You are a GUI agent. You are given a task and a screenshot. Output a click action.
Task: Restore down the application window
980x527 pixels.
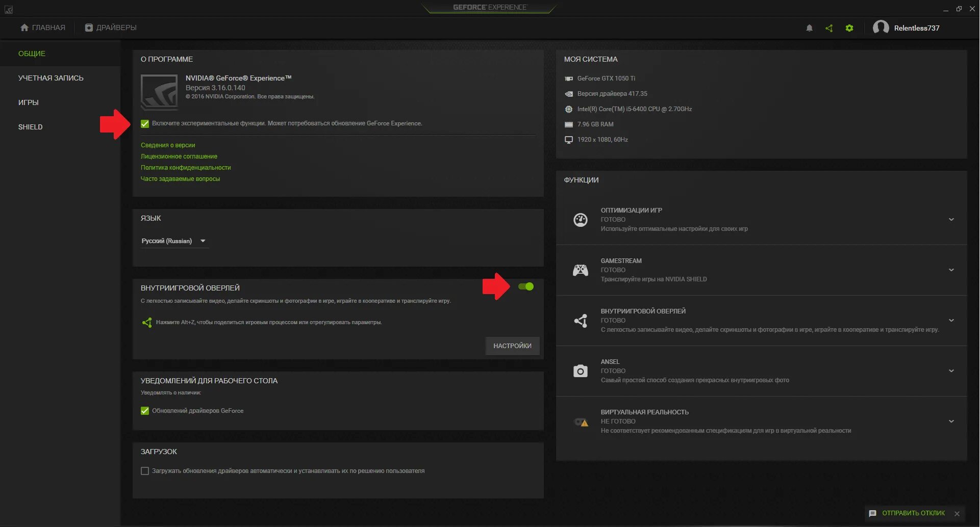tap(959, 9)
